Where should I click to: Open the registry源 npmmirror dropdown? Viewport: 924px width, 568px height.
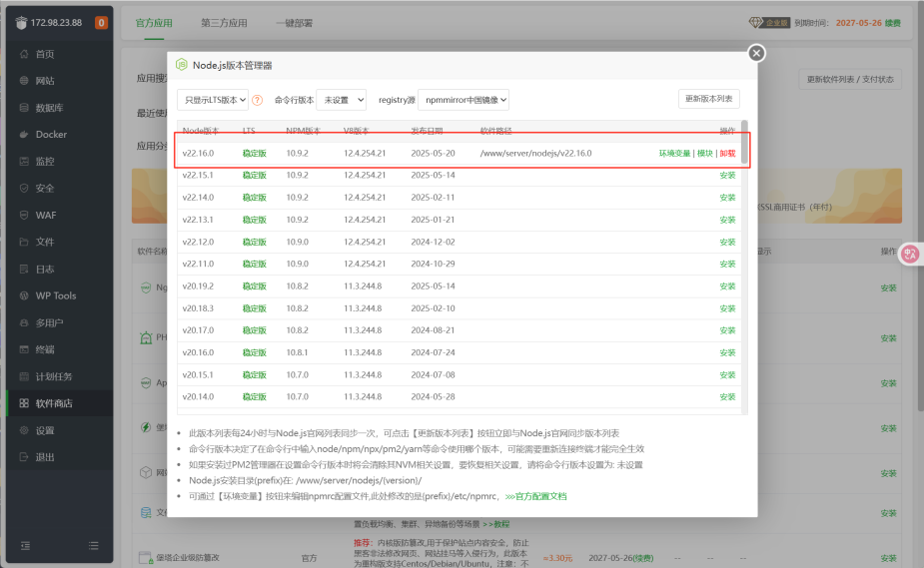463,100
